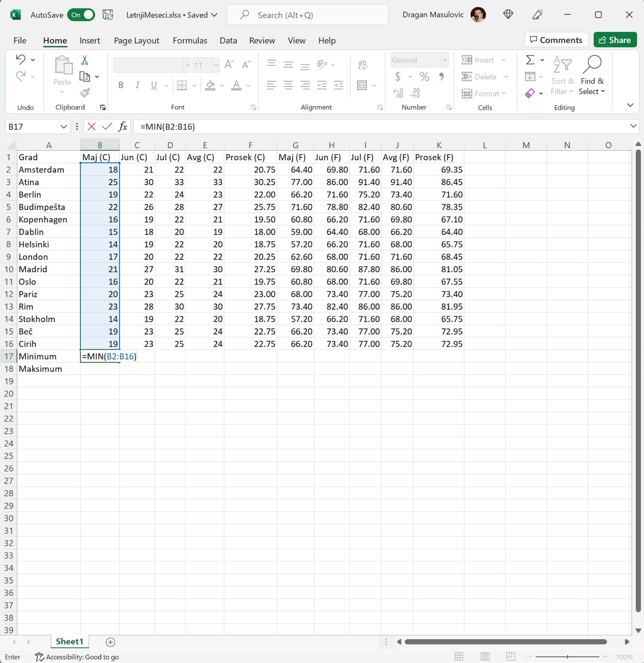The image size is (644, 663).
Task: Expand the formula bar chevron
Action: (x=633, y=126)
